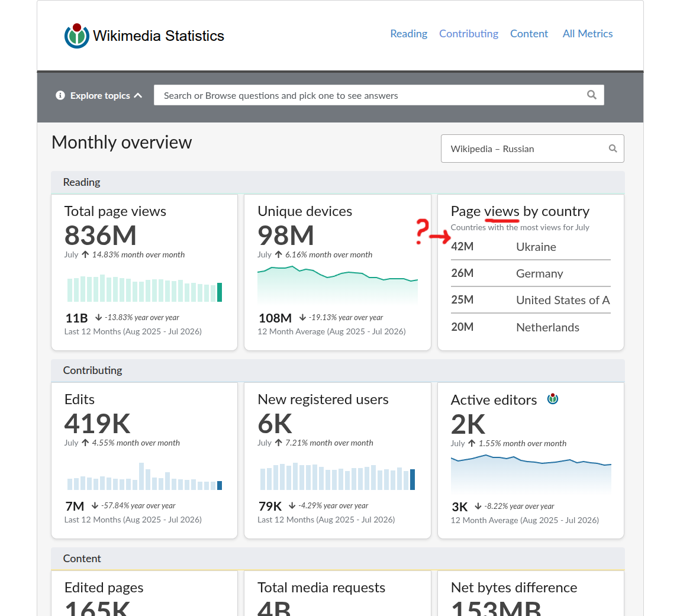680x616 pixels.
Task: Click the Page views by country heading
Action: 520,211
